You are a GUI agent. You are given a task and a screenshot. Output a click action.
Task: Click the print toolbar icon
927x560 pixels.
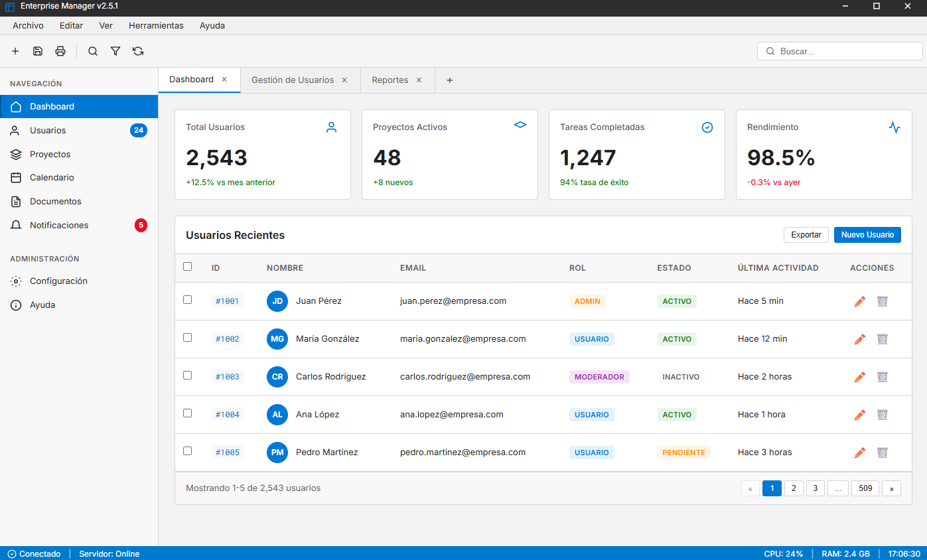tap(60, 51)
